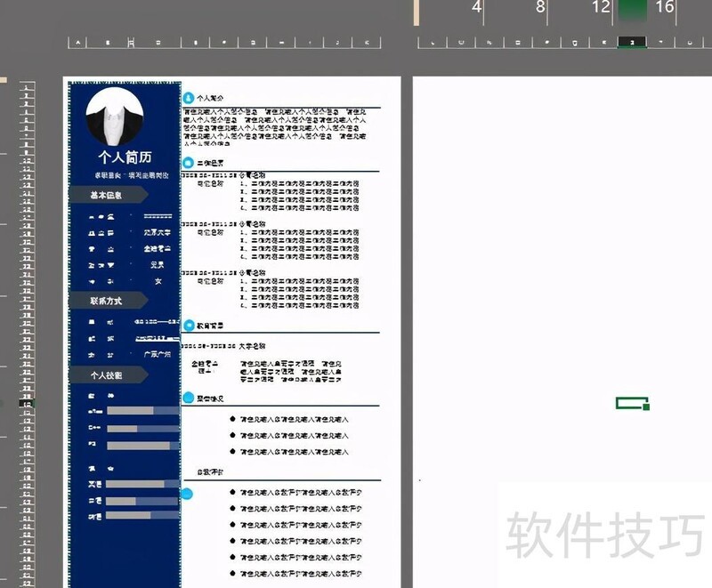
Task: Select the blue person icon beside 个人简介
Action: 188,98
